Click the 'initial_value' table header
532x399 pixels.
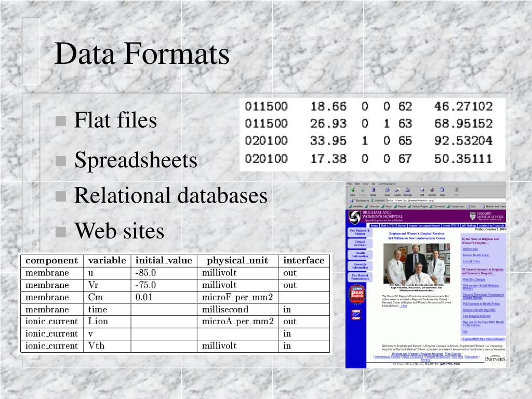(164, 261)
